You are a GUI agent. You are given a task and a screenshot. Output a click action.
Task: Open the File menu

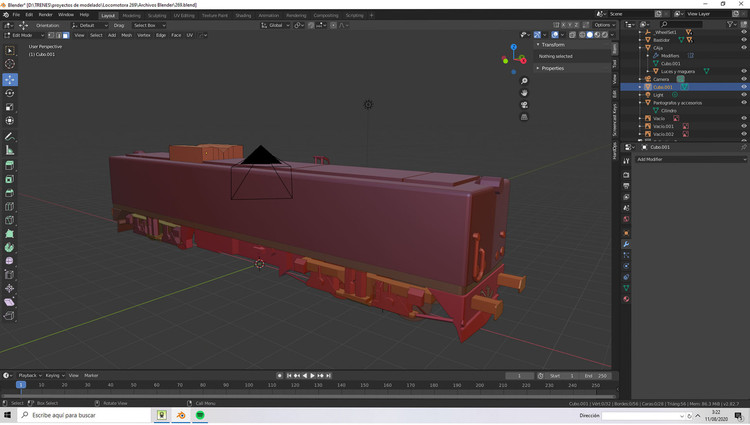pyautogui.click(x=16, y=15)
